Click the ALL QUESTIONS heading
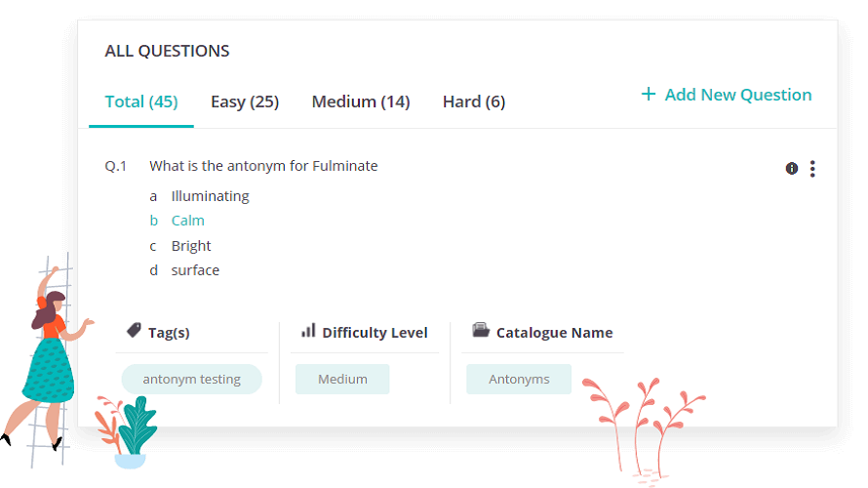868x488 pixels. tap(167, 51)
